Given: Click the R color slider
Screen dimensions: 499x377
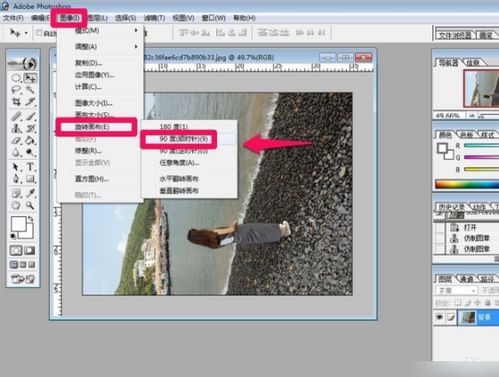Looking at the screenshot, I should tap(481, 146).
